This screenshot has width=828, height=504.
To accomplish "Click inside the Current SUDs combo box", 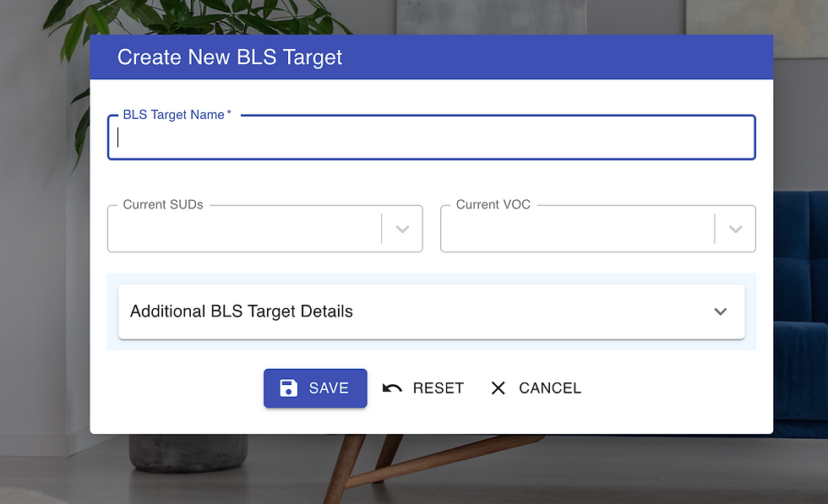I will tap(245, 230).
